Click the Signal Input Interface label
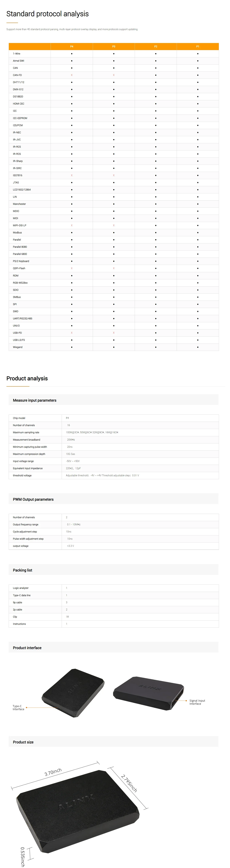Screen dimensions: 230x868 197,702
